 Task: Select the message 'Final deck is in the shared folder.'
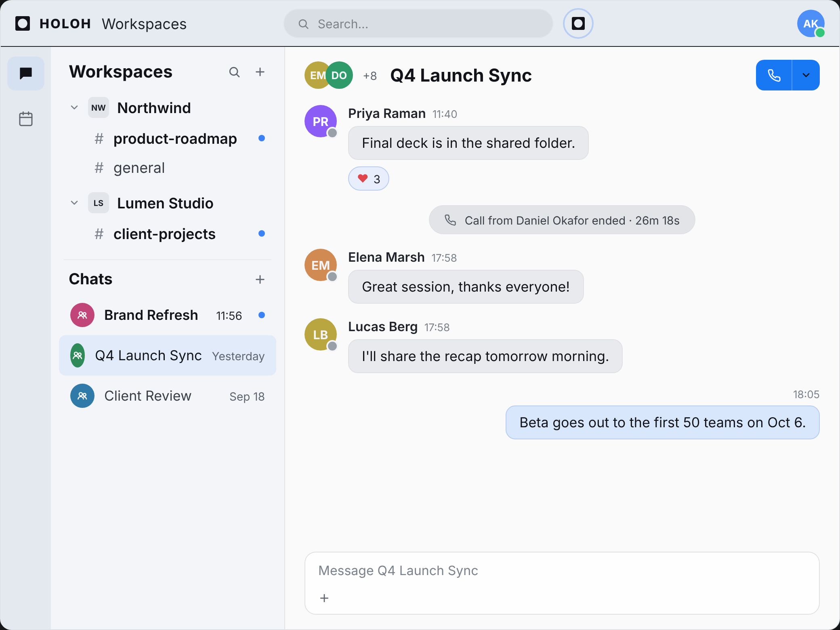point(468,143)
